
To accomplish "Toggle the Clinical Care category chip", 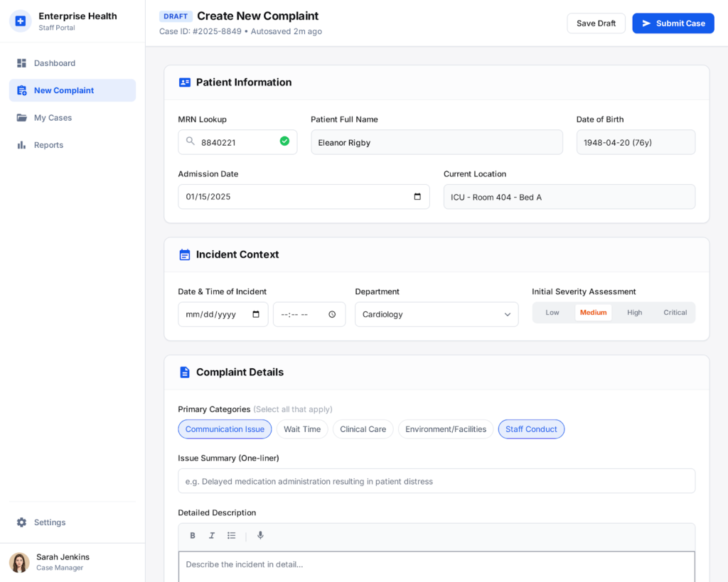I will (x=363, y=429).
